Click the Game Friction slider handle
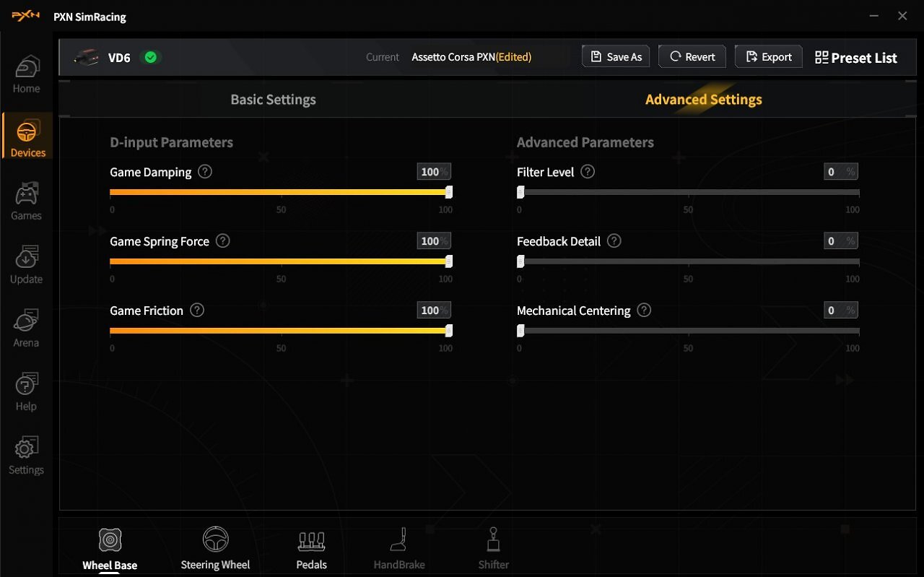Viewport: 924px width, 577px height. [449, 331]
